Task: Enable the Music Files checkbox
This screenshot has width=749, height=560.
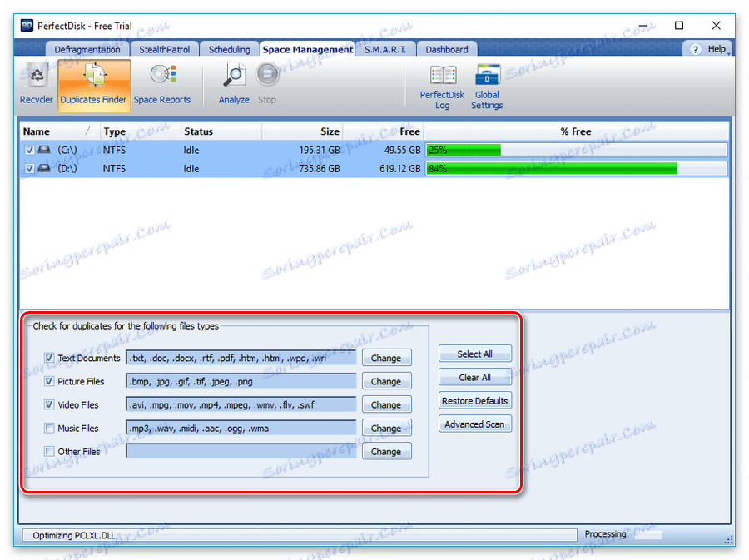Action: coord(49,428)
